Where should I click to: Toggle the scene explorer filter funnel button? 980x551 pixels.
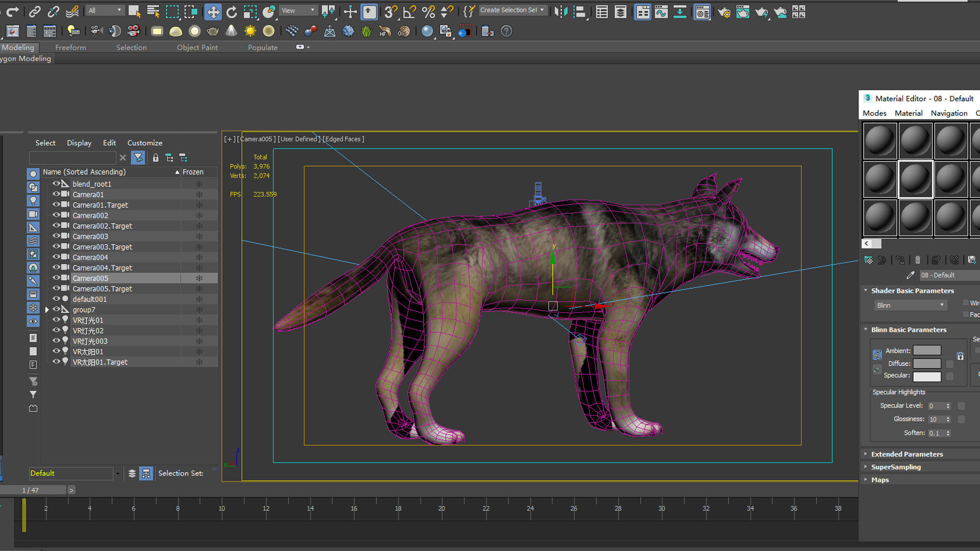click(138, 158)
